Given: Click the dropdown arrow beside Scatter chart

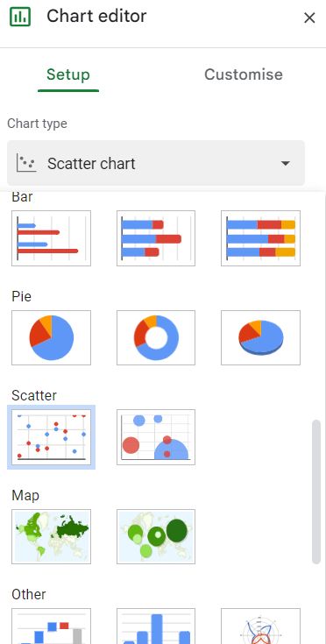Looking at the screenshot, I should (286, 164).
